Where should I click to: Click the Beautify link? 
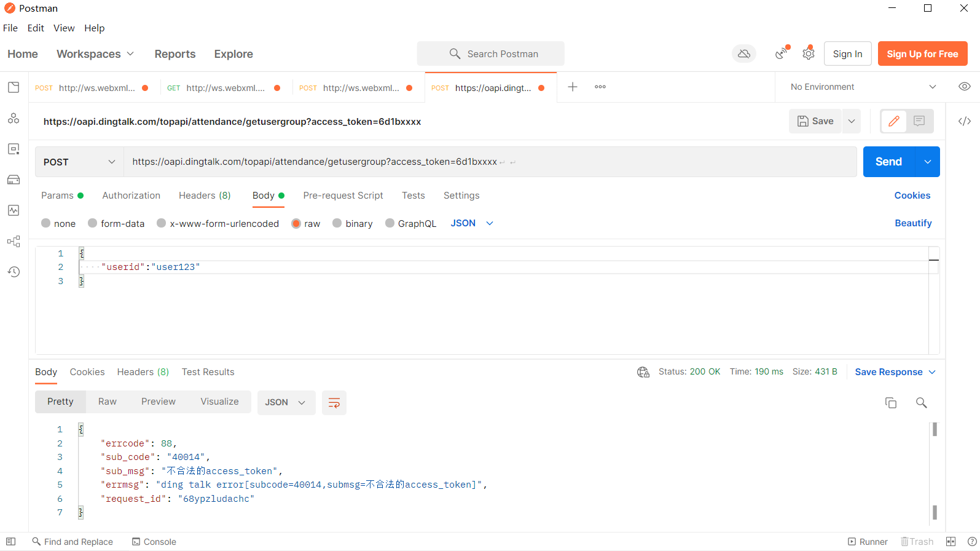pyautogui.click(x=913, y=223)
